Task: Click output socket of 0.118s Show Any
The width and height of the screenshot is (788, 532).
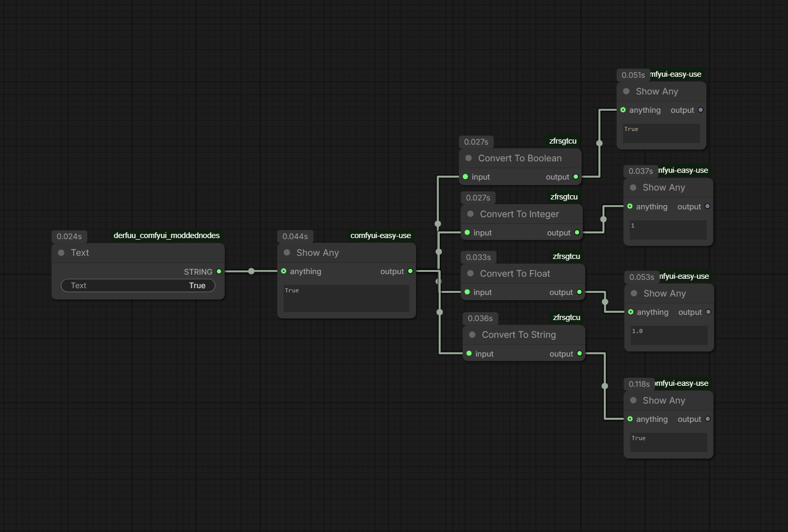Action: pyautogui.click(x=708, y=419)
